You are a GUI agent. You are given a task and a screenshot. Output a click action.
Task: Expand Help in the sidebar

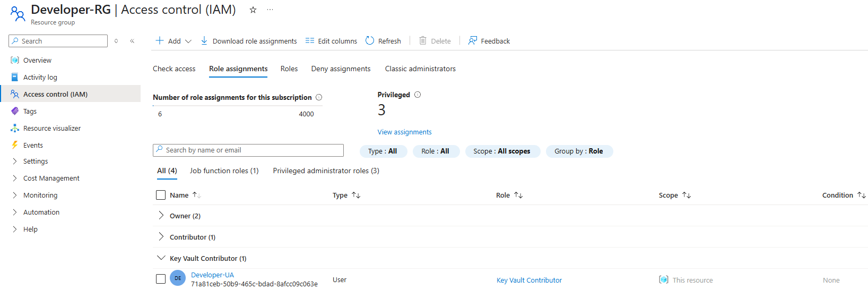[15, 229]
